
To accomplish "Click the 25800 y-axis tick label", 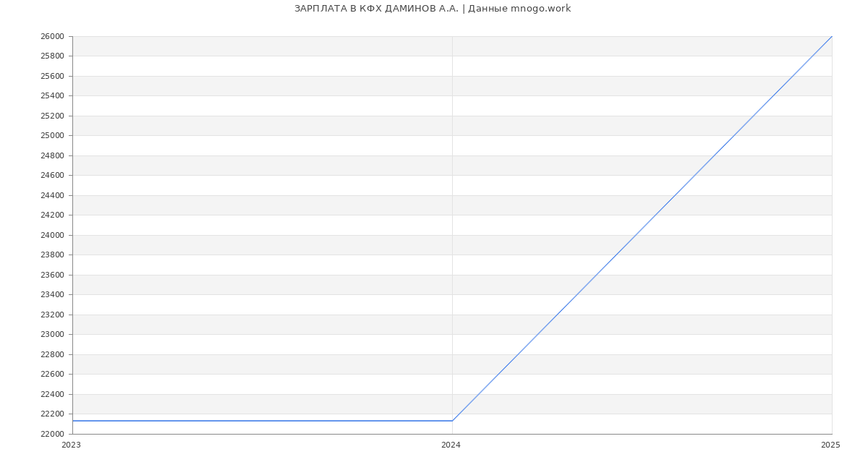I will (52, 56).
